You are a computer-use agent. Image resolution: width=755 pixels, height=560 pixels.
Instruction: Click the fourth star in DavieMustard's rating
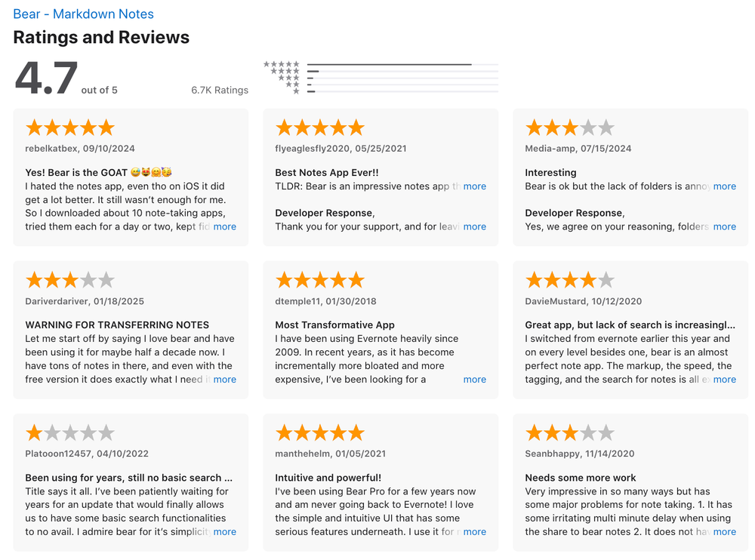pyautogui.click(x=589, y=279)
